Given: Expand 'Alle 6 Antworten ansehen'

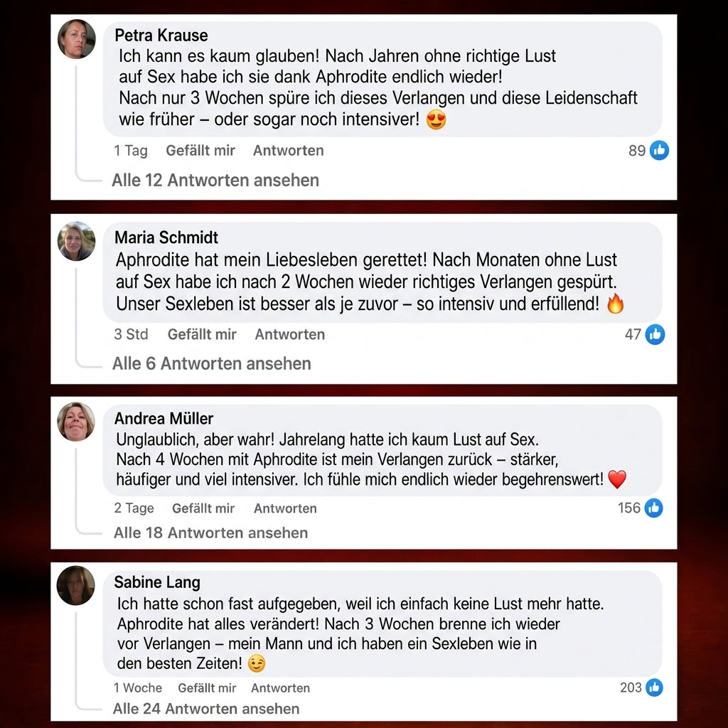Looking at the screenshot, I should click(x=212, y=363).
